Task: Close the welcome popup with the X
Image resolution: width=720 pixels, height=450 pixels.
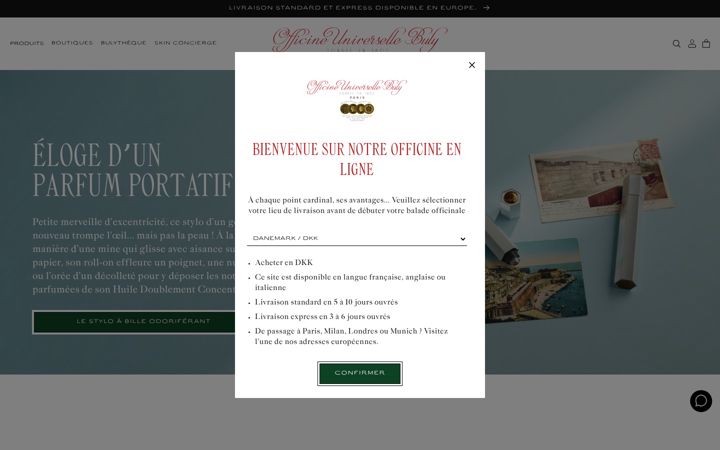Action: tap(472, 65)
